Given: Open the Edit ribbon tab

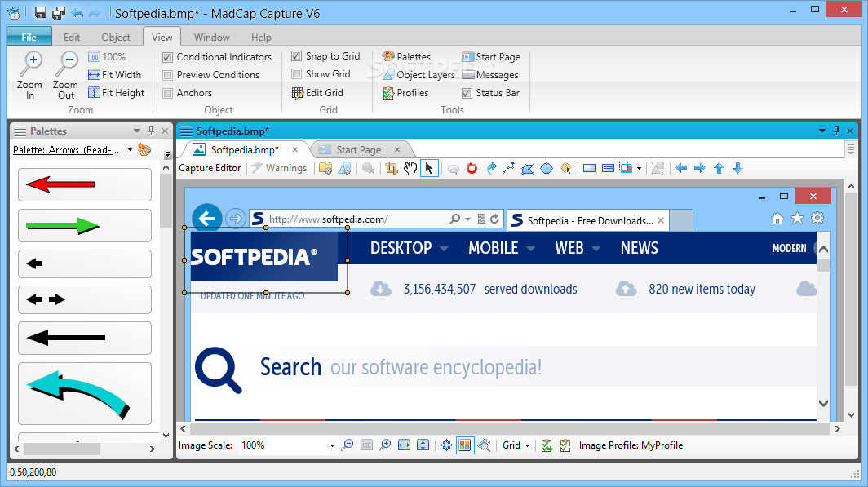Looking at the screenshot, I should click(x=72, y=37).
